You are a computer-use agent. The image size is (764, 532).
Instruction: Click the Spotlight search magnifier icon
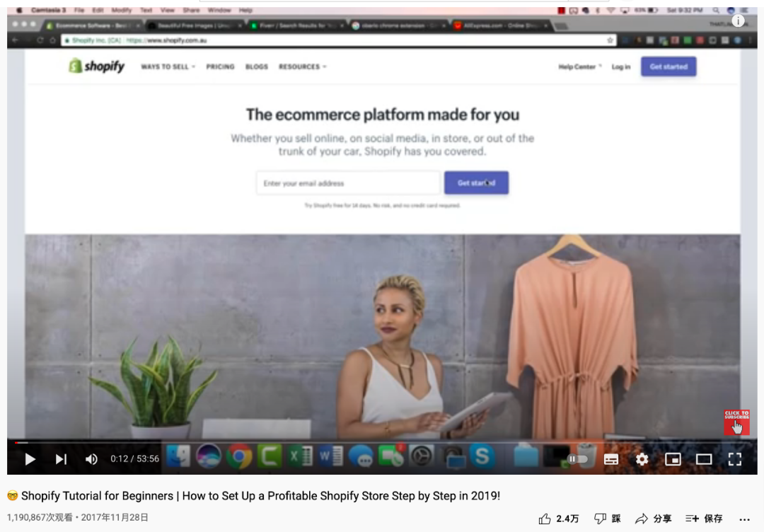[716, 10]
